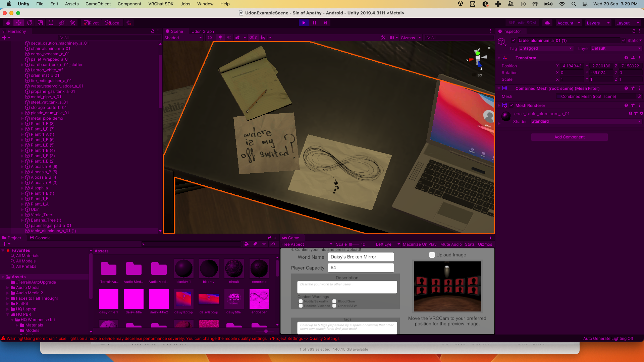Select the Move tool
The width and height of the screenshot is (644, 362).
pyautogui.click(x=19, y=23)
